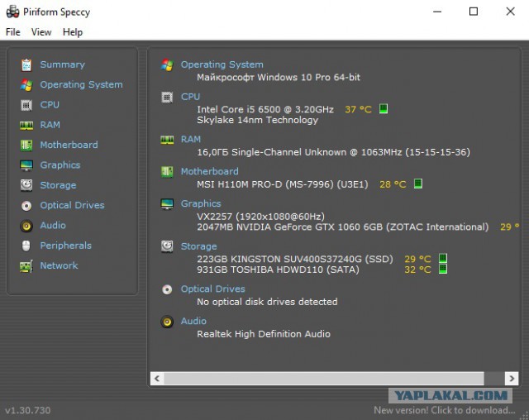This screenshot has height=420, width=529.
Task: Click the Speccy app icon in title bar
Action: coord(13,12)
